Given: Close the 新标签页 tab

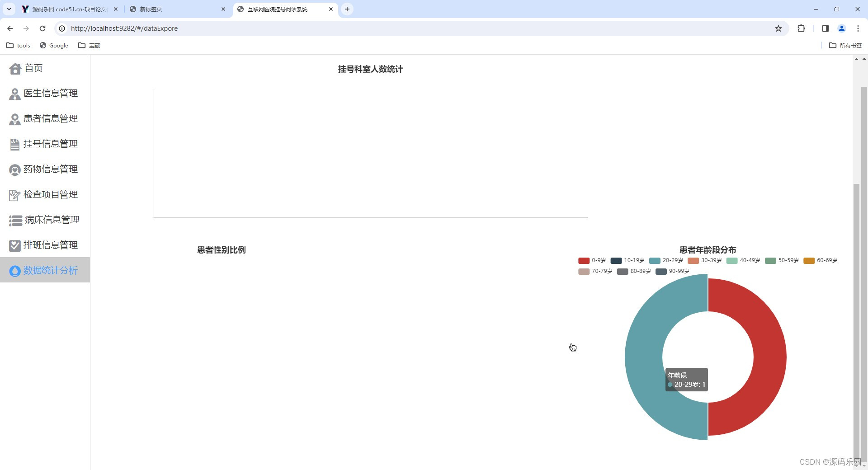Looking at the screenshot, I should (223, 9).
